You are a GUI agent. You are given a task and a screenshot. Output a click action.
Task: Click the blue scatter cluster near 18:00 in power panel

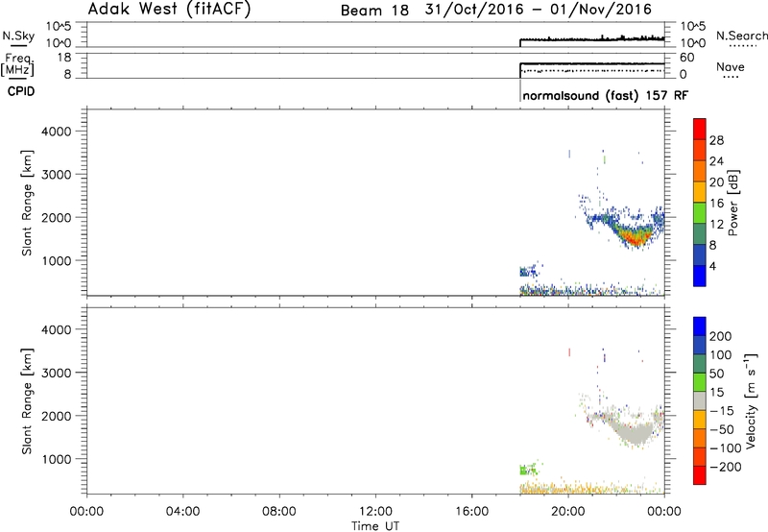(x=529, y=271)
